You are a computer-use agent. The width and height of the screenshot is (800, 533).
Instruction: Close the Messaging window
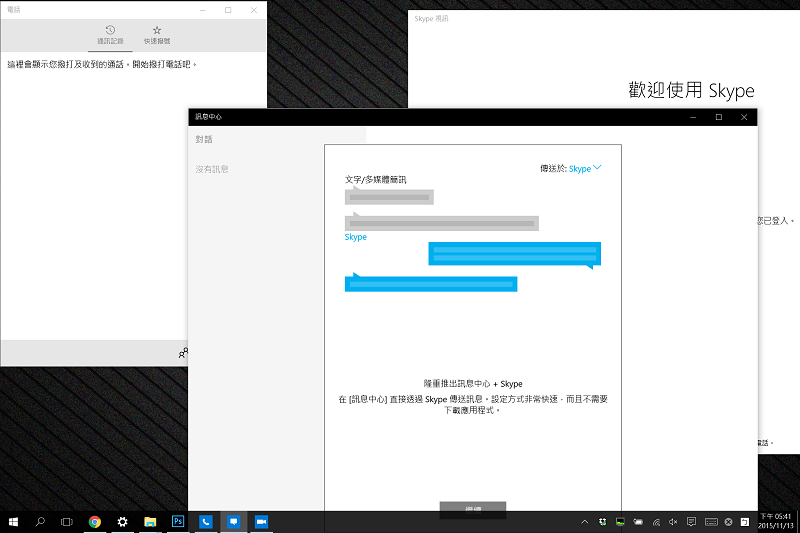coord(744,117)
